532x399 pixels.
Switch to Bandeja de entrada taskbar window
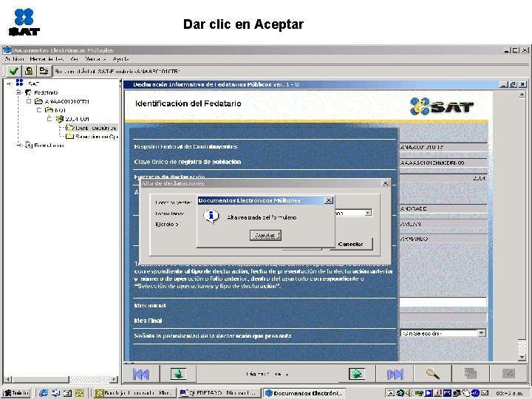coord(134,393)
